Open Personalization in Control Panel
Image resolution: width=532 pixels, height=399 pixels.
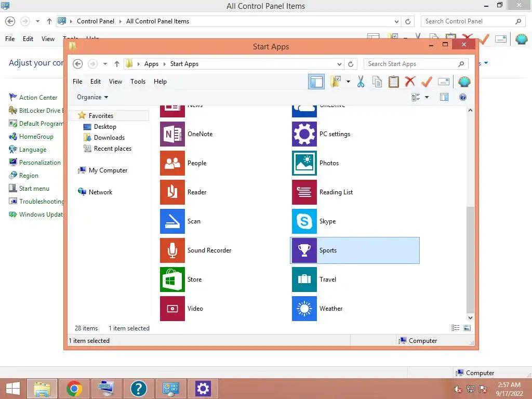(x=39, y=163)
